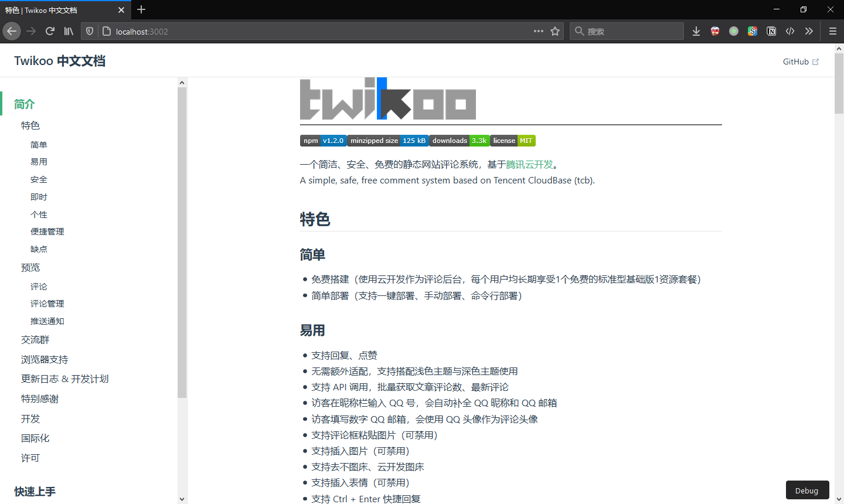Image resolution: width=844 pixels, height=504 pixels.
Task: Select 简介 in the sidebar
Action: 25,104
